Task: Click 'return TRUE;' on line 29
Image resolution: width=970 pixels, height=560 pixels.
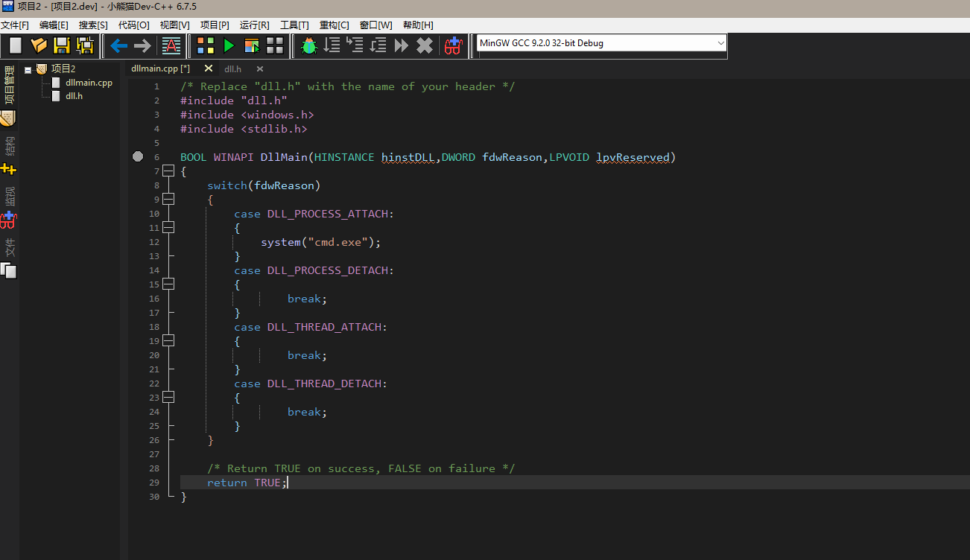Action: (x=247, y=483)
